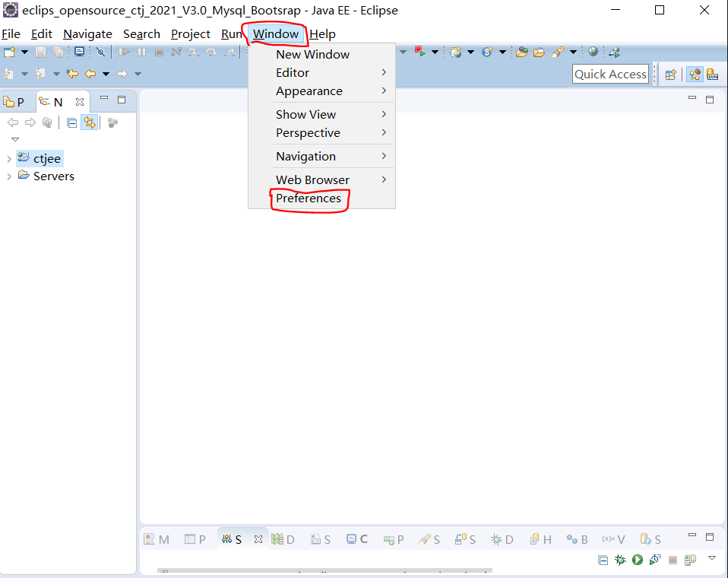This screenshot has width=728, height=578.
Task: Click Publish to the server icon
Action: (691, 560)
